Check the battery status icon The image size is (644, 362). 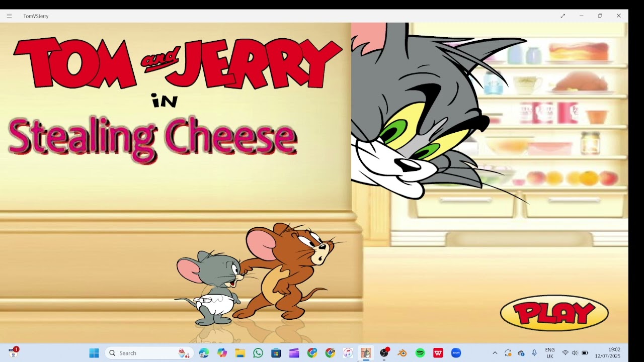(x=585, y=353)
